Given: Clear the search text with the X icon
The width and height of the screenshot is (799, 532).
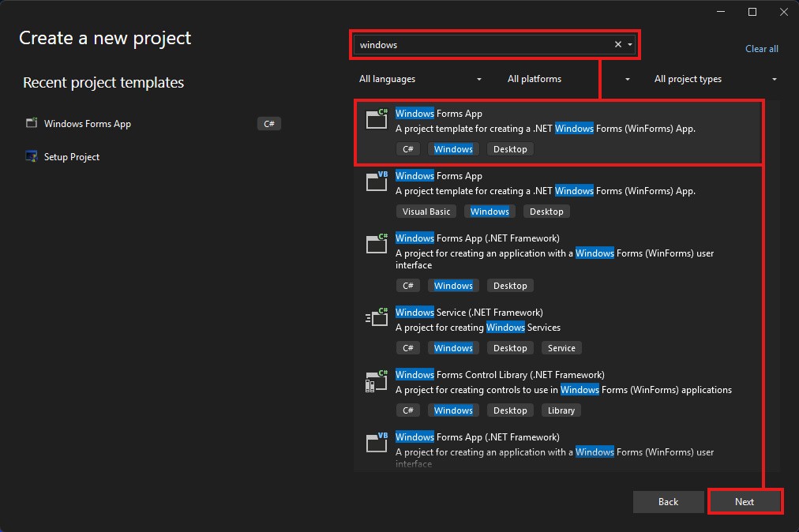Looking at the screenshot, I should click(x=617, y=44).
